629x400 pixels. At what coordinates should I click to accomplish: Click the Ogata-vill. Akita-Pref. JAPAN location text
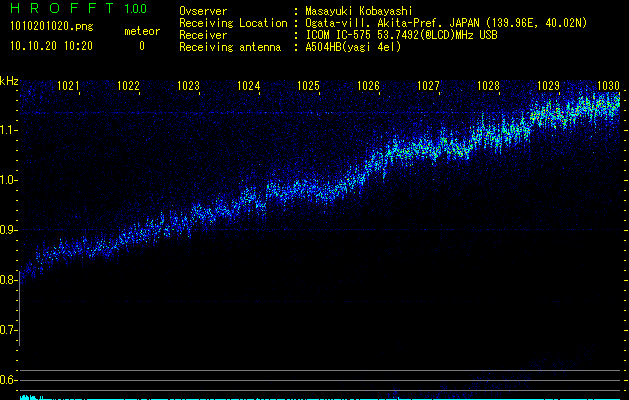click(x=446, y=23)
